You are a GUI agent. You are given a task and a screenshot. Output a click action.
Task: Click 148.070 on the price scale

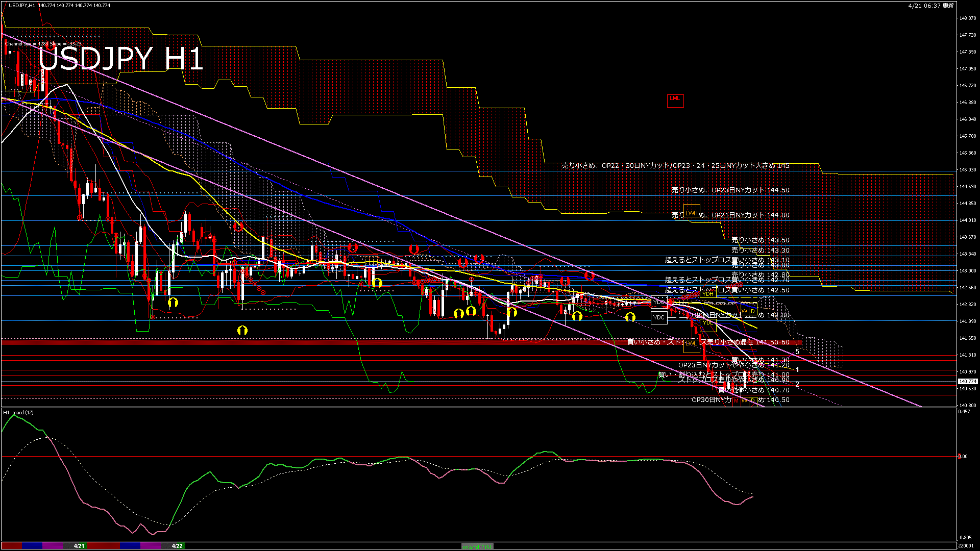[968, 18]
